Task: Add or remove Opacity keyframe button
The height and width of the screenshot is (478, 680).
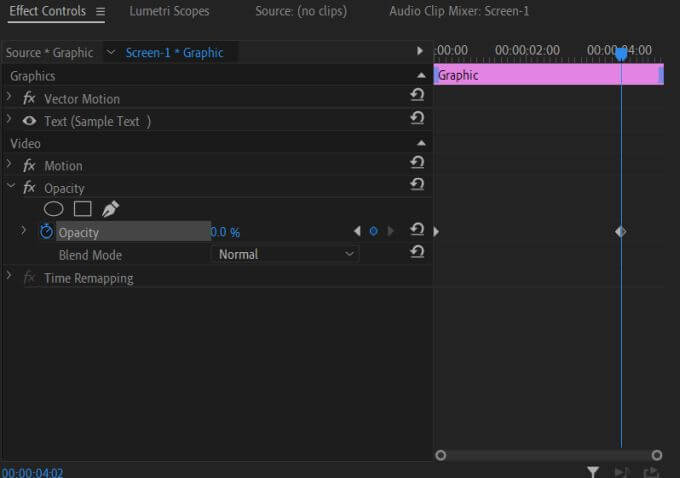Action: 374,231
